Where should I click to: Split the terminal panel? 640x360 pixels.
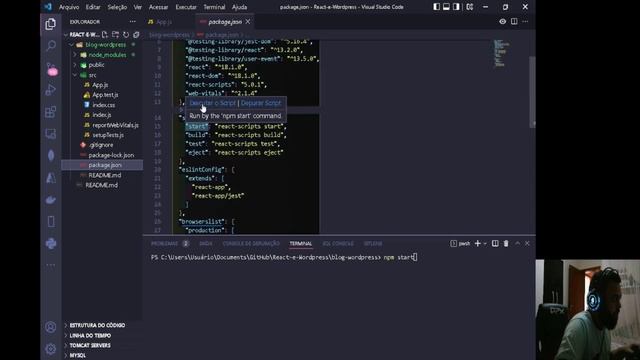pyautogui.click(x=495, y=244)
